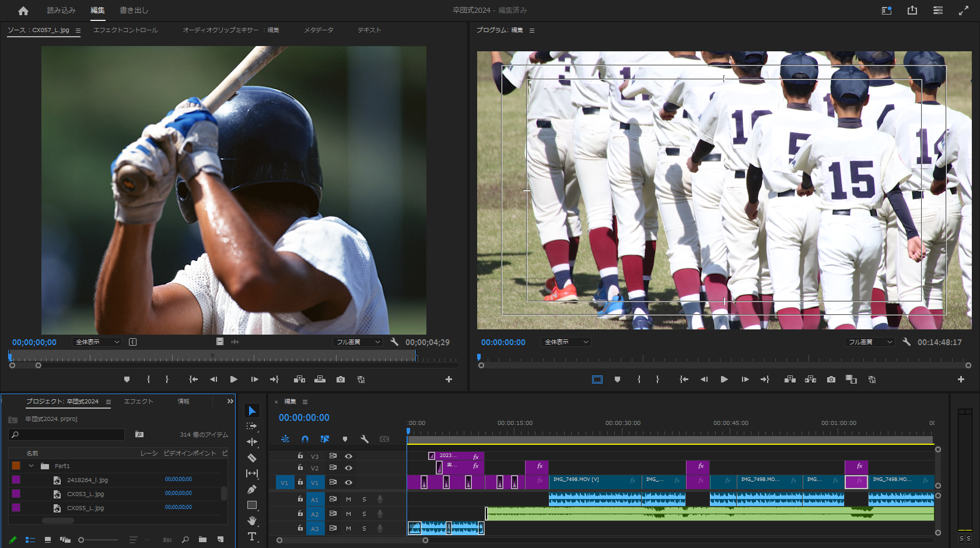Toggle V1 source patching
Image resolution: width=980 pixels, height=548 pixels.
(284, 483)
